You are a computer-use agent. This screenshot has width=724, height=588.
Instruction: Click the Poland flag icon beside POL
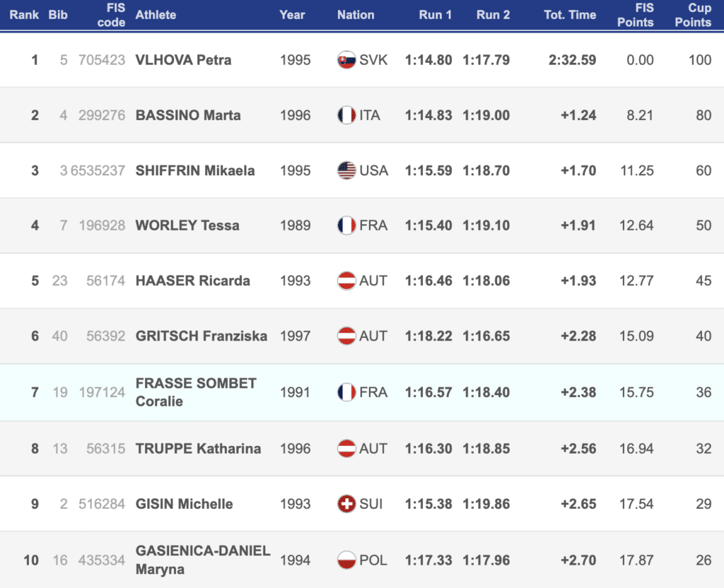pos(346,560)
